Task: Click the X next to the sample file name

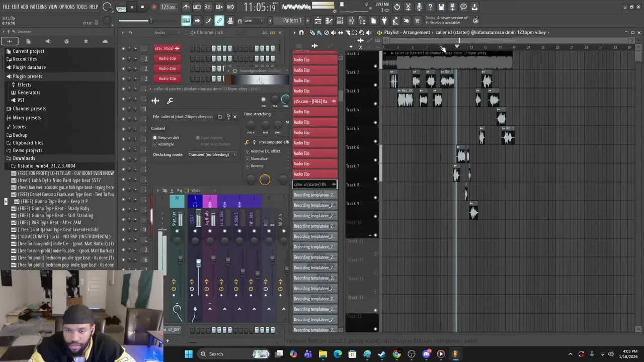Action: click(234, 117)
